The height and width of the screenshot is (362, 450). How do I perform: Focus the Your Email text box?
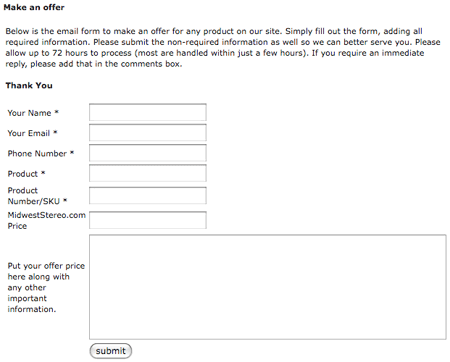[x=148, y=133]
